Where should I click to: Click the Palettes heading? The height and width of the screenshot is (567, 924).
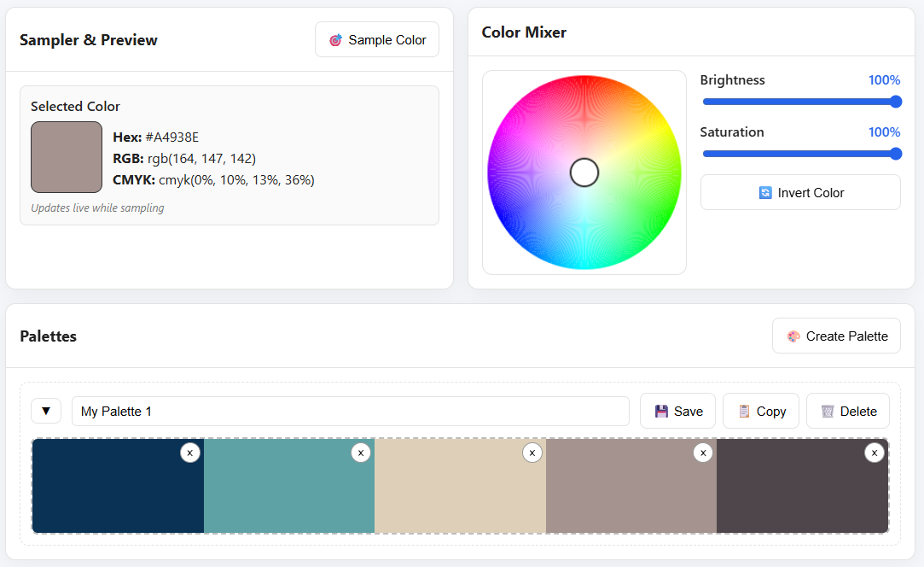click(49, 336)
